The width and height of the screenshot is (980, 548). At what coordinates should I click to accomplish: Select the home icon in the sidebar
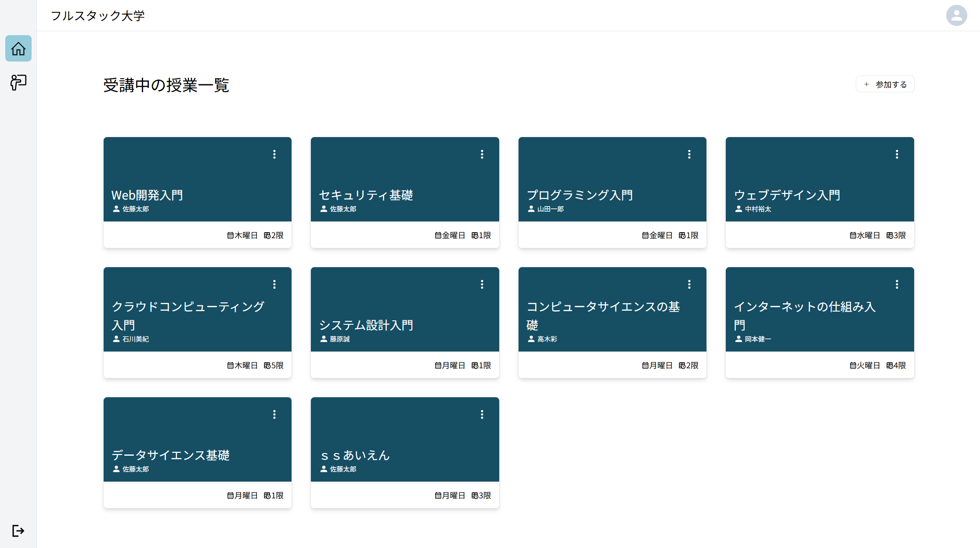click(x=18, y=48)
